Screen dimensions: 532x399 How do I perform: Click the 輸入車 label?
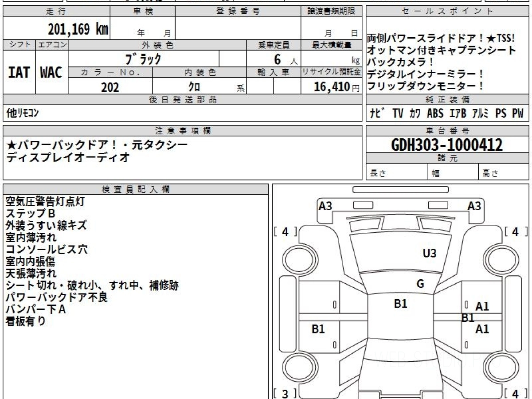point(274,72)
